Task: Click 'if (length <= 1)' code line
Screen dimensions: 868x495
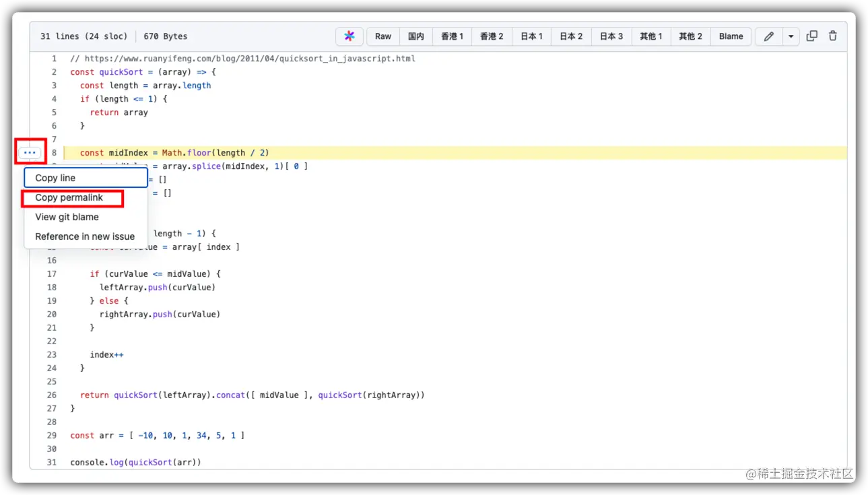Action: click(x=124, y=99)
